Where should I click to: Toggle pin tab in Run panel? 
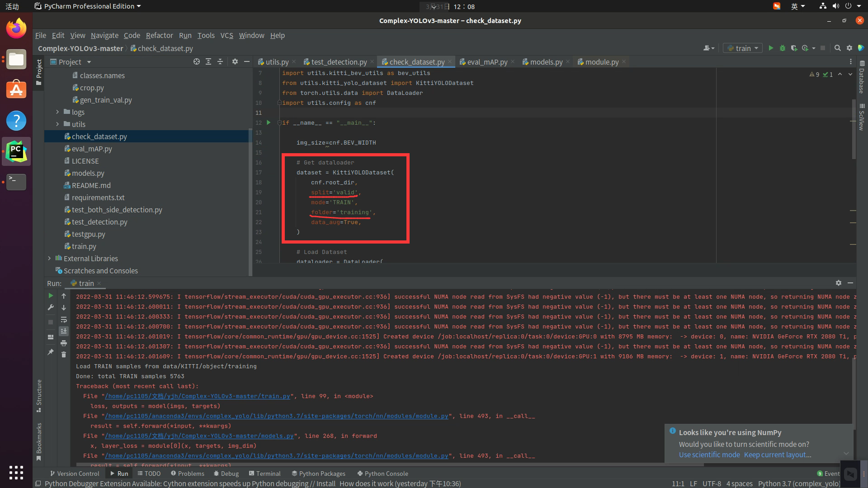point(51,352)
